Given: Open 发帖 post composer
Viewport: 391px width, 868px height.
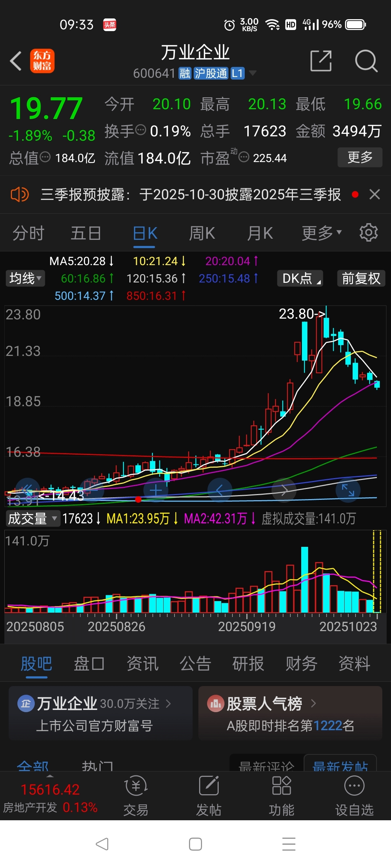Looking at the screenshot, I should pos(209,796).
